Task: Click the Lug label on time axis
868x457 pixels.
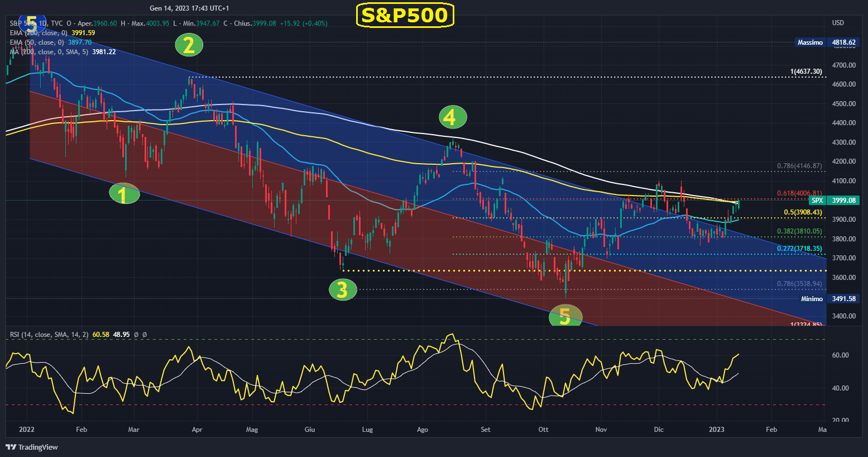Action: [367, 430]
